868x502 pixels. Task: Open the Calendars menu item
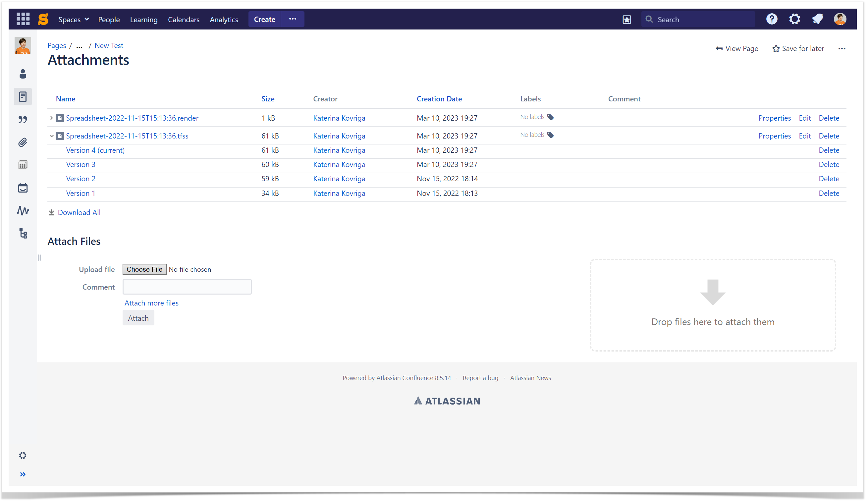(184, 20)
